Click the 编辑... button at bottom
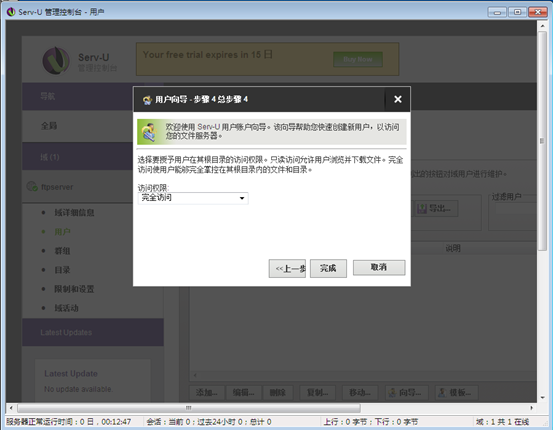The height and width of the screenshot is (430, 553). [x=243, y=392]
